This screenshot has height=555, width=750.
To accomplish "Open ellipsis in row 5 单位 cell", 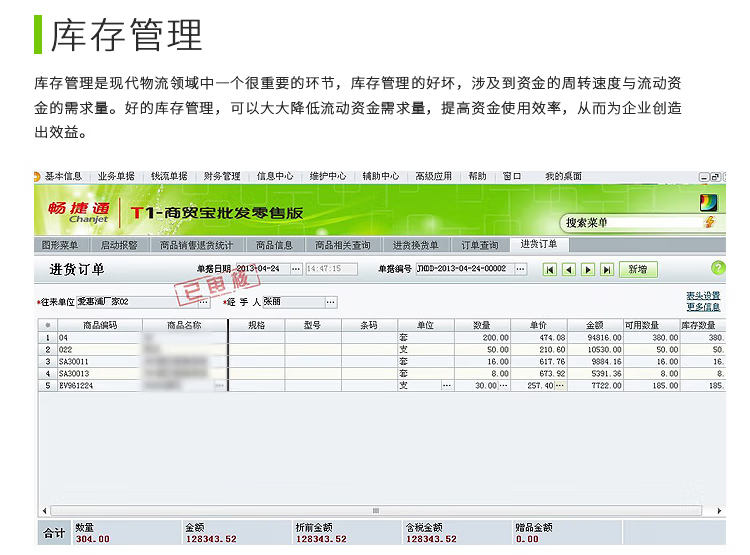I will click(447, 386).
